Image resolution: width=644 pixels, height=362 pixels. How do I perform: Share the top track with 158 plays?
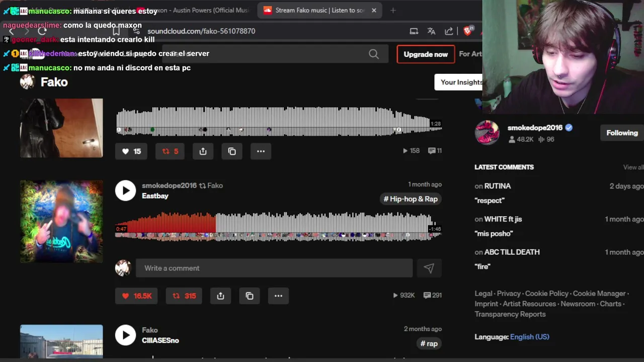[203, 151]
